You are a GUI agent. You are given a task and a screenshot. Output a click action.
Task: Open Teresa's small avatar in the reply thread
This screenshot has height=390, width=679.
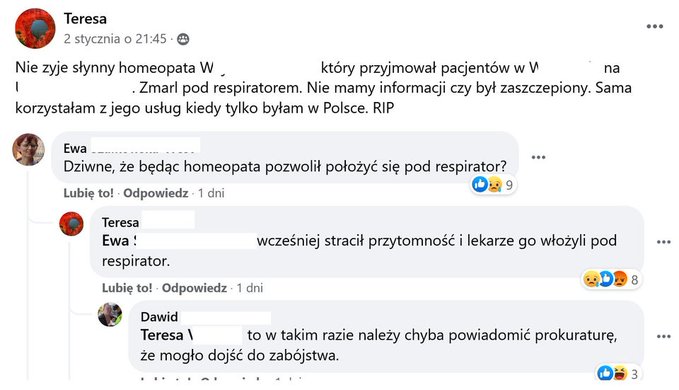(71, 224)
